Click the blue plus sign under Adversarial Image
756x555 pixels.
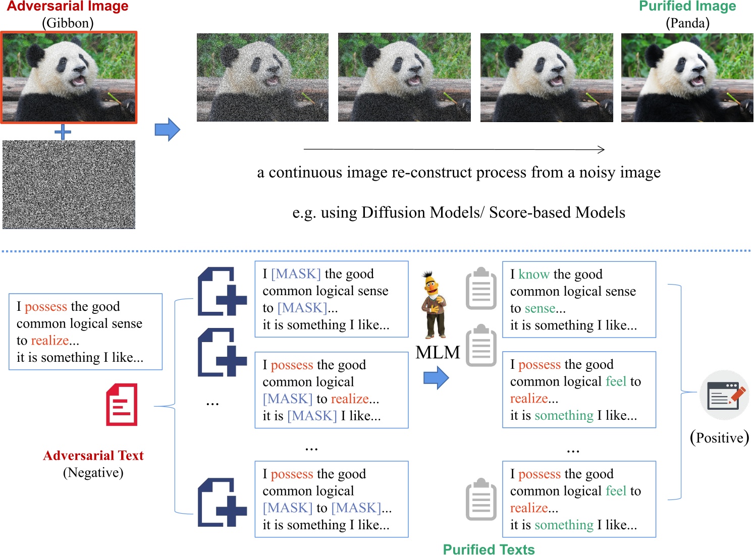tap(63, 132)
